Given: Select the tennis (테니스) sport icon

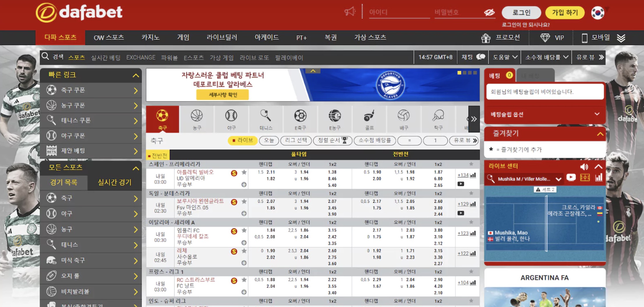Looking at the screenshot, I should [266, 119].
